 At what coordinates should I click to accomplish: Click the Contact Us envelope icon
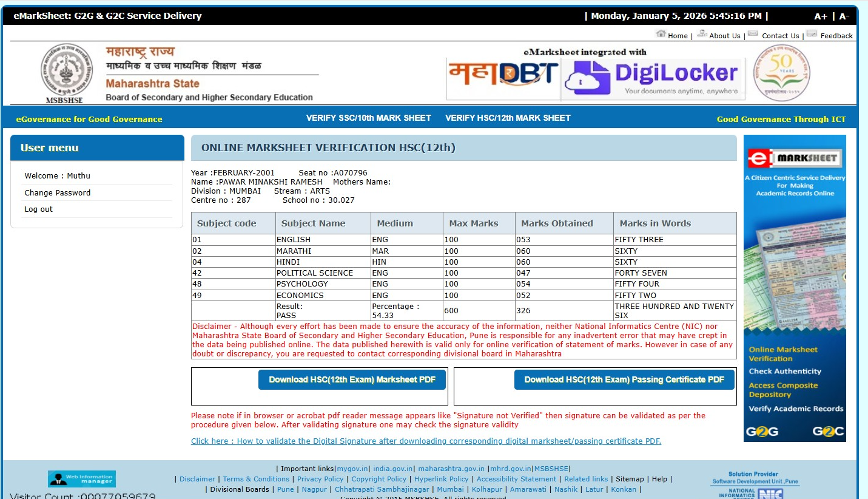click(x=753, y=33)
